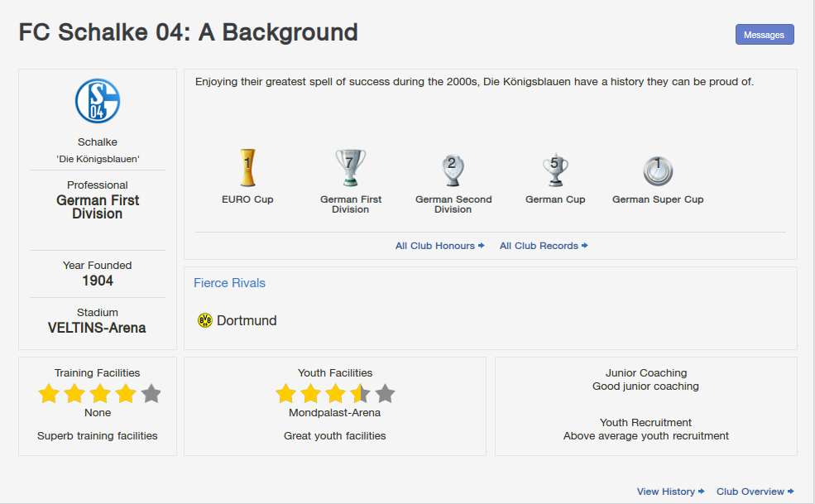
Task: Select the German First Division trophy
Action: coord(350,168)
